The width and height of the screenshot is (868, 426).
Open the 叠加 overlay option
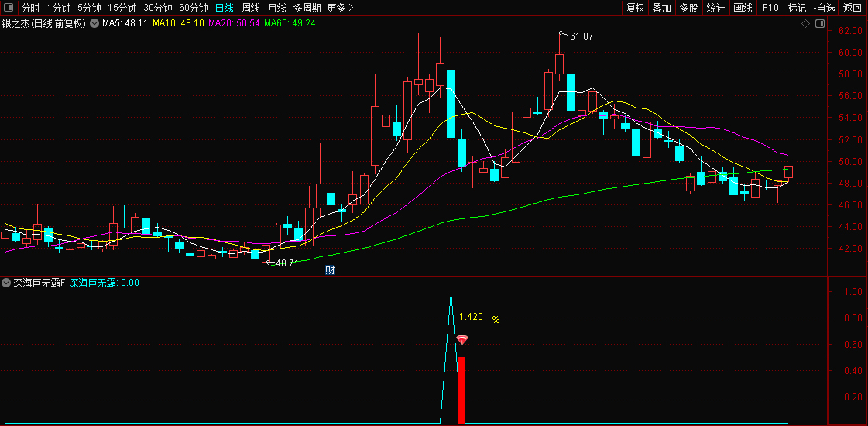661,8
